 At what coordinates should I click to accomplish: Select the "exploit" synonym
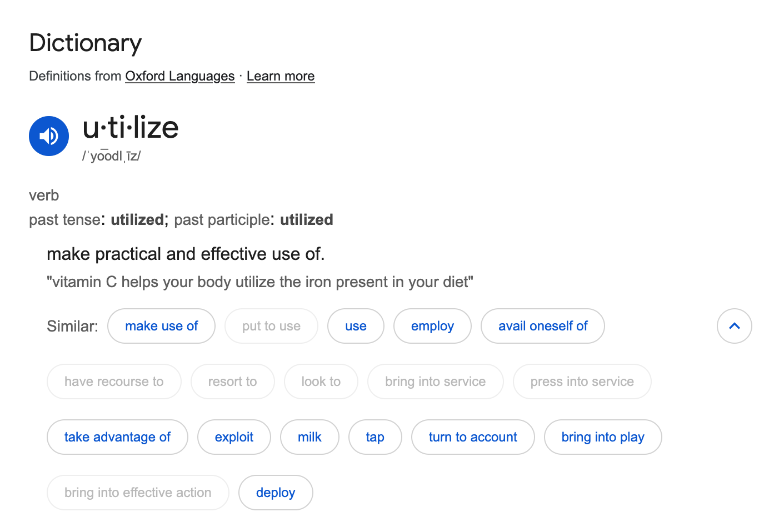234,437
